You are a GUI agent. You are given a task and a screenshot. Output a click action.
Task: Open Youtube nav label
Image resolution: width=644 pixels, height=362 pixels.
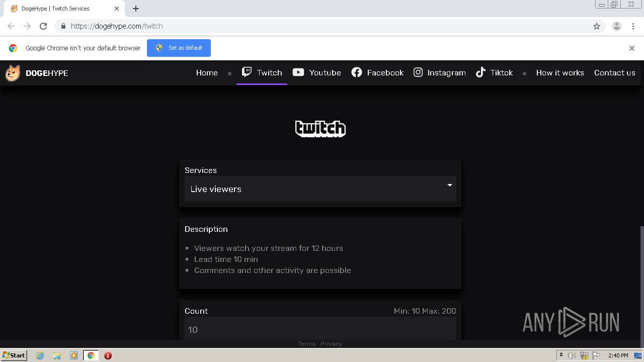[x=325, y=72]
